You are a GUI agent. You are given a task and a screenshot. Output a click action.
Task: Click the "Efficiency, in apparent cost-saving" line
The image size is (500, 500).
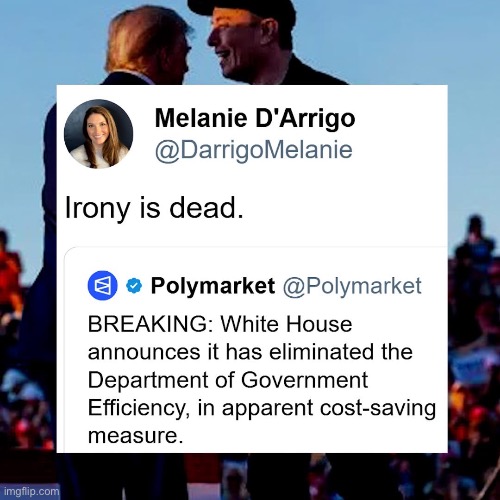262,408
